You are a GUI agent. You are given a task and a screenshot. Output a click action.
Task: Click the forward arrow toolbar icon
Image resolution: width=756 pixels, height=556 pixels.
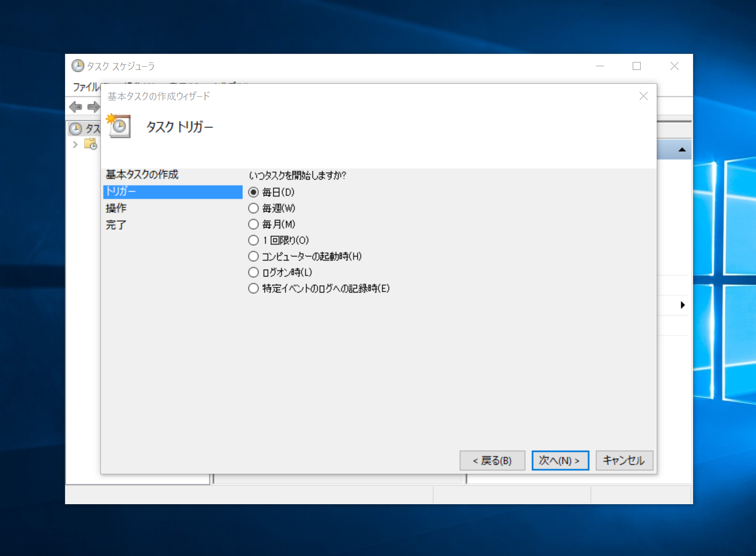pyautogui.click(x=94, y=107)
